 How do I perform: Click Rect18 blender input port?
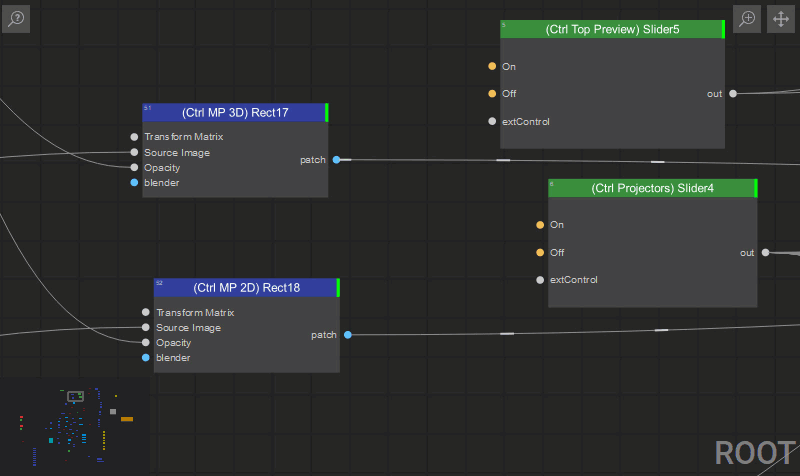[145, 358]
